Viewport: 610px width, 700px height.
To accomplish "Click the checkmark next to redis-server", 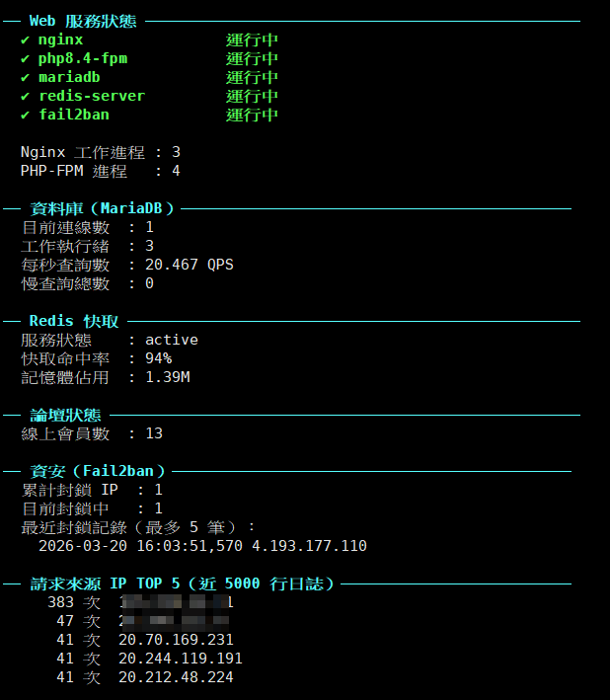I will [25, 97].
